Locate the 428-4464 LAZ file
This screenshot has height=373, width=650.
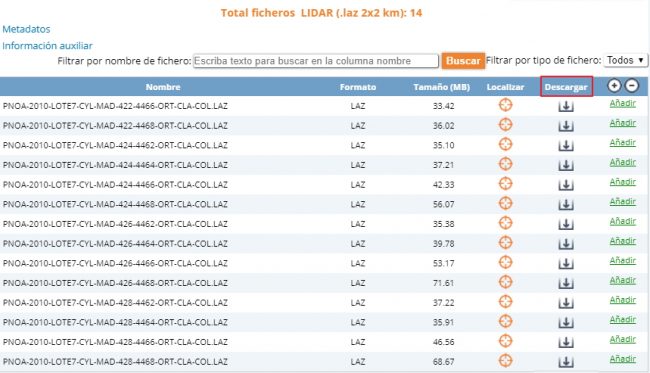coord(505,321)
